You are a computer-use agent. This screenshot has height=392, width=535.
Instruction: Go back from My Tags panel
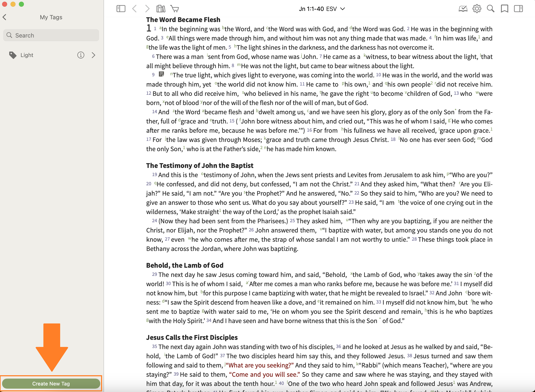click(x=5, y=17)
